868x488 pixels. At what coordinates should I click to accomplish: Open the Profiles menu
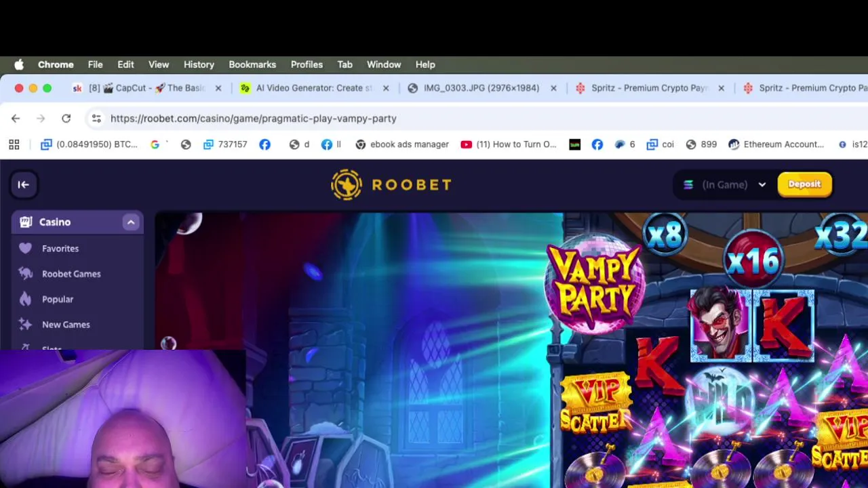[307, 64]
